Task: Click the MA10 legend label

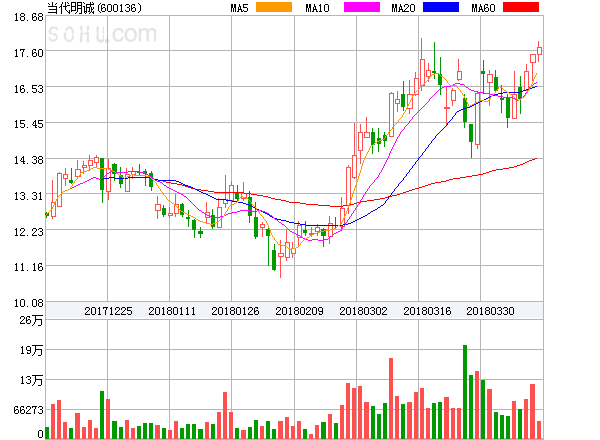Action: pyautogui.click(x=317, y=8)
